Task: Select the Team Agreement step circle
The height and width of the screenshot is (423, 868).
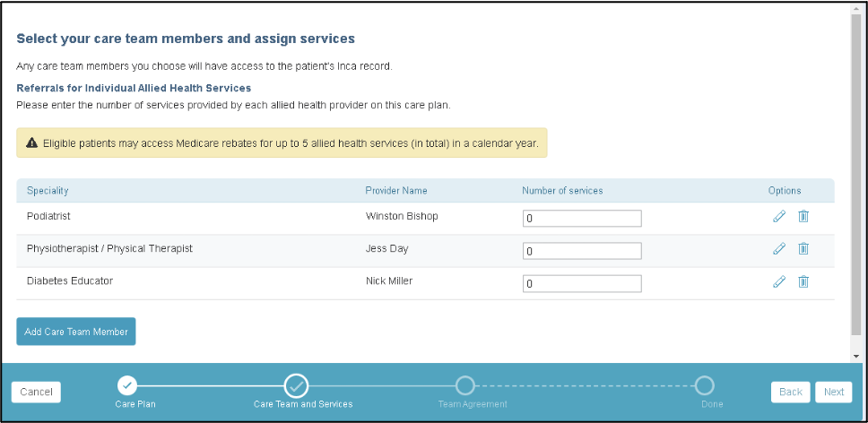Action: point(465,385)
